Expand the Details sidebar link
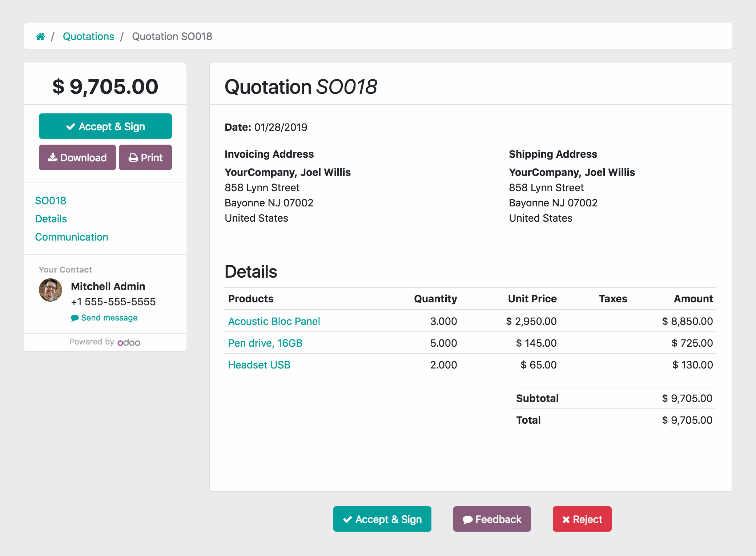Screen dimensions: 756x556 (x=52, y=218)
